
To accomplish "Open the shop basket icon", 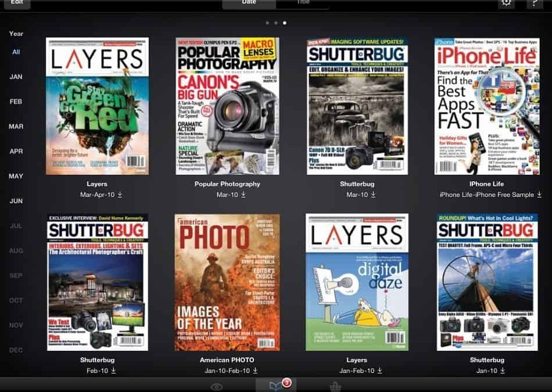I will click(335, 387).
